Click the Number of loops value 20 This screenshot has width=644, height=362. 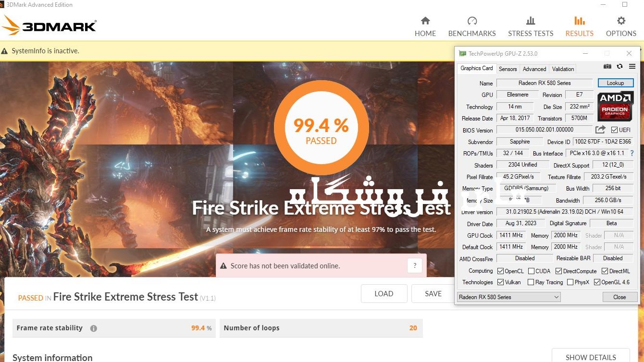413,328
